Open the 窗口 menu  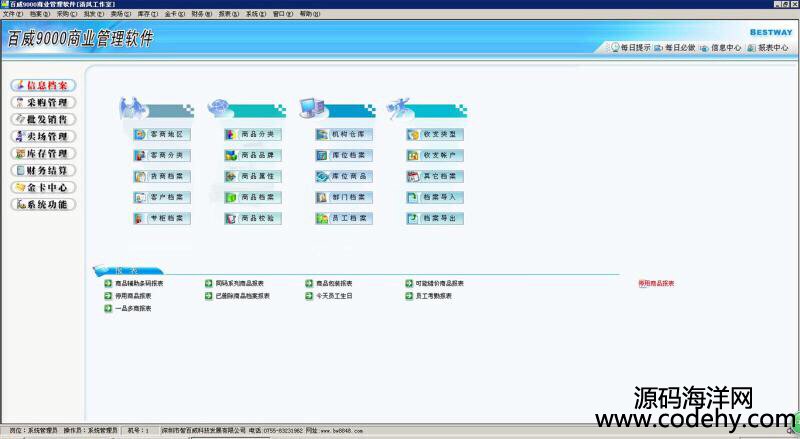tap(283, 14)
